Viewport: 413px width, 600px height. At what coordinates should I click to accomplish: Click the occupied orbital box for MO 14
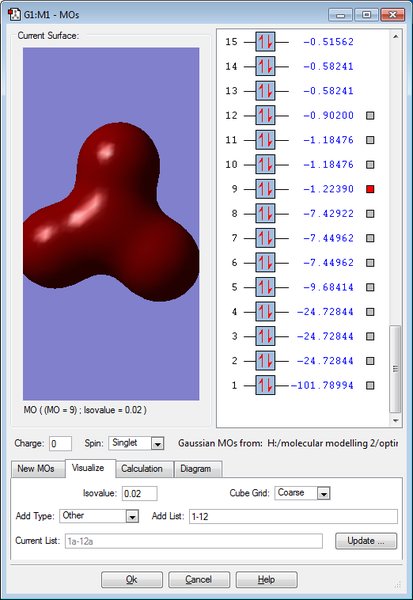coord(265,66)
